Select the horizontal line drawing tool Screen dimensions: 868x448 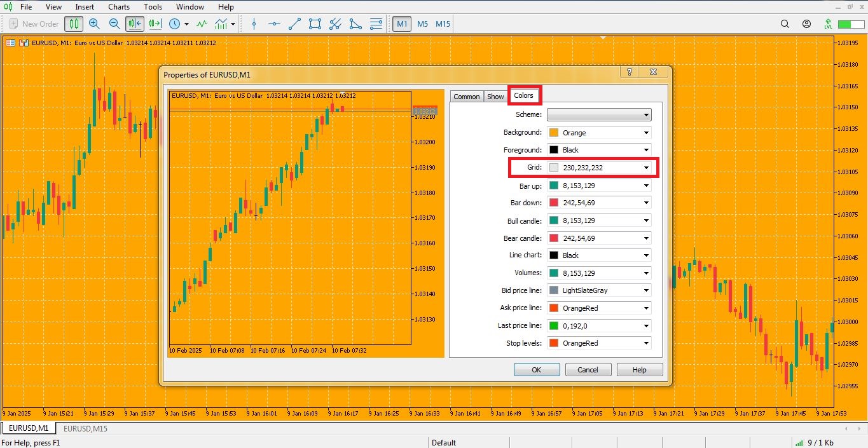[x=274, y=24]
